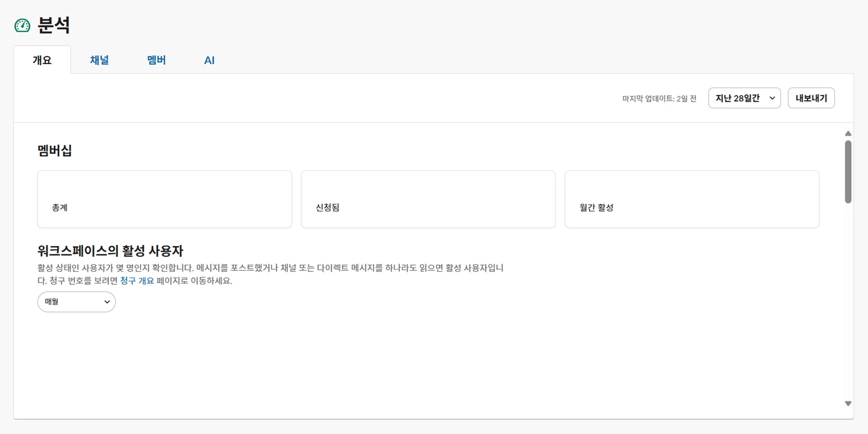Click the 마지막 업데이트 timestamp text
This screenshot has width=868, height=434.
pyautogui.click(x=659, y=99)
